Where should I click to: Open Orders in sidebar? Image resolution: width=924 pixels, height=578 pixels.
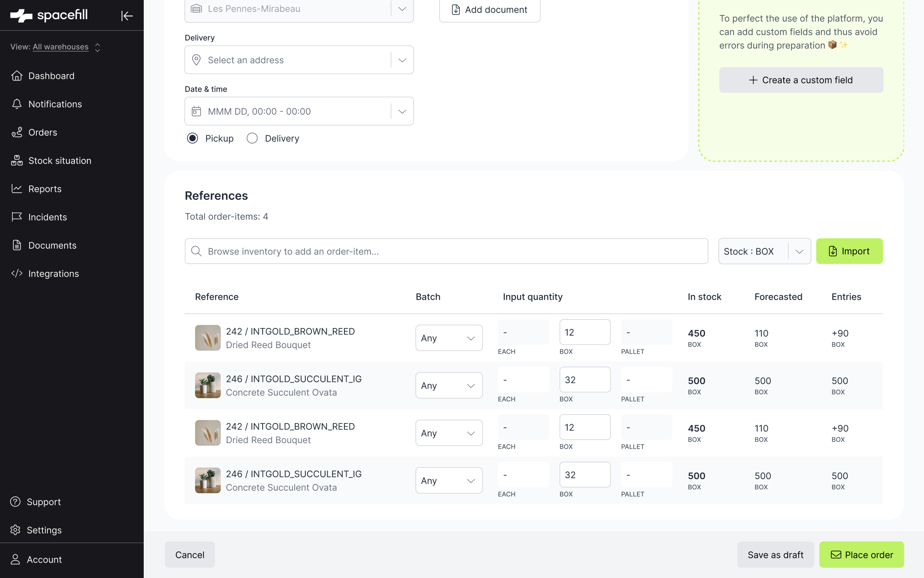point(43,132)
